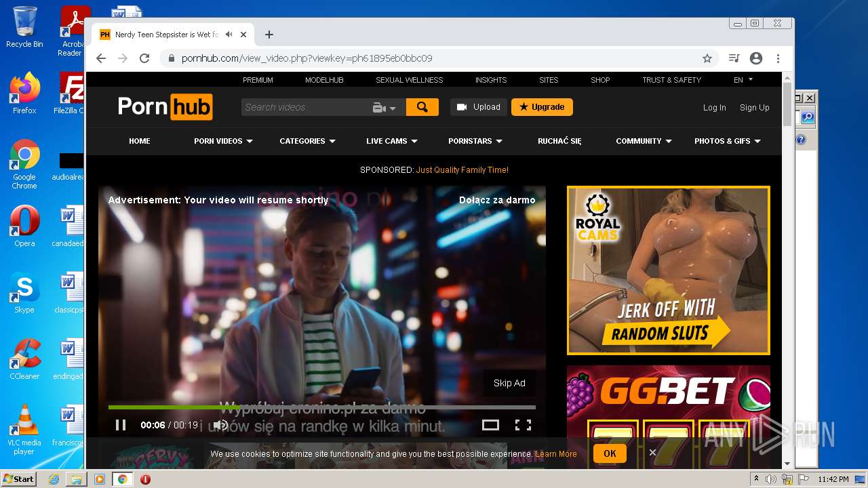Viewport: 868px width, 488px height.
Task: Open the cookie Learn More link
Action: coord(556,454)
